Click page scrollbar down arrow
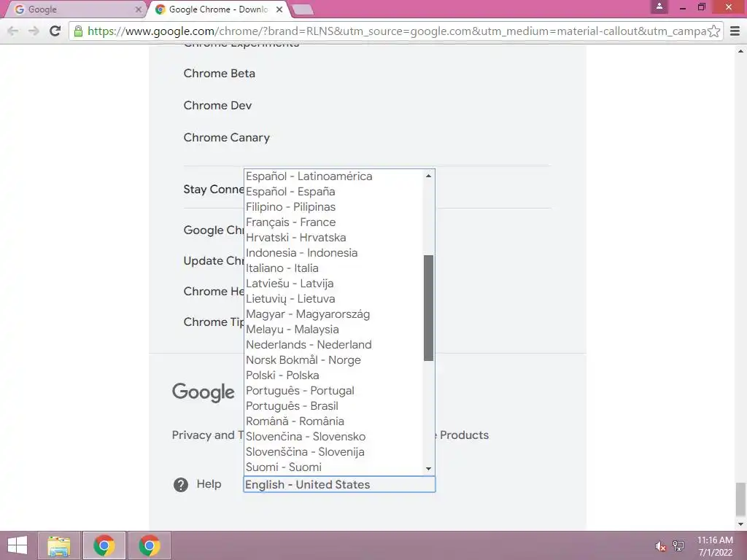 740,524
